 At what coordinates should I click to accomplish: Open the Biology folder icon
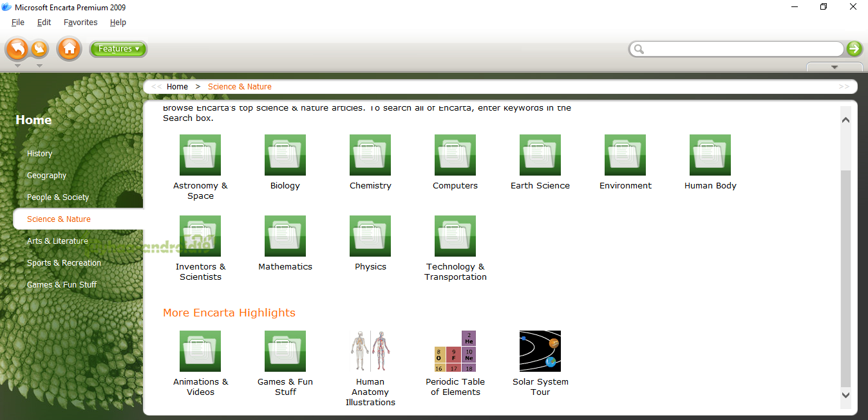(285, 155)
